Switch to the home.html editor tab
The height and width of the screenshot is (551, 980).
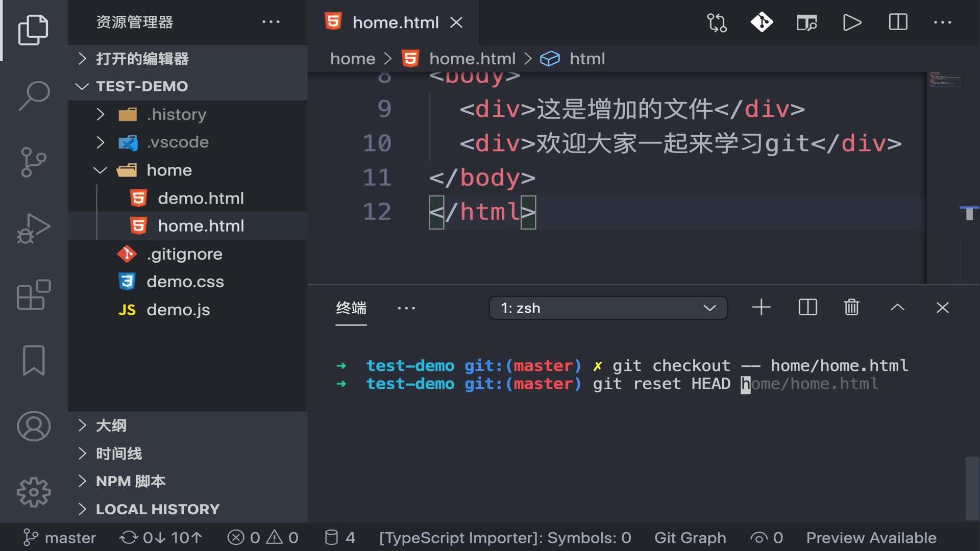[395, 22]
